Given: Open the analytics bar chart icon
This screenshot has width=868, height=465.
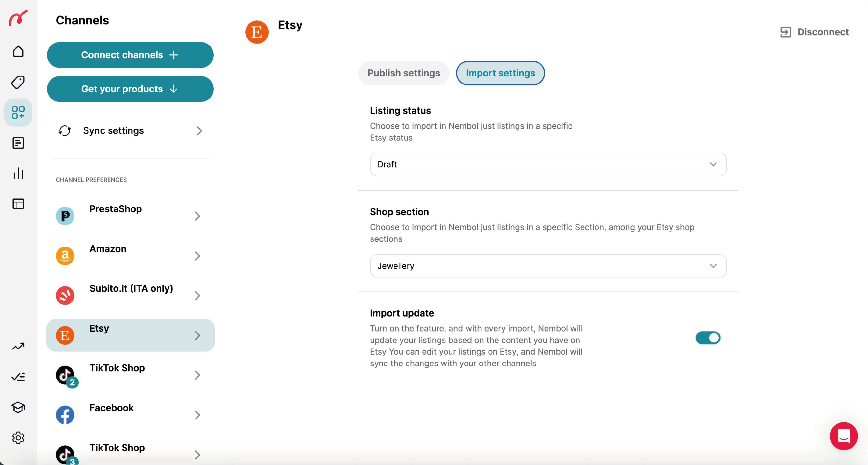Looking at the screenshot, I should pyautogui.click(x=18, y=173).
